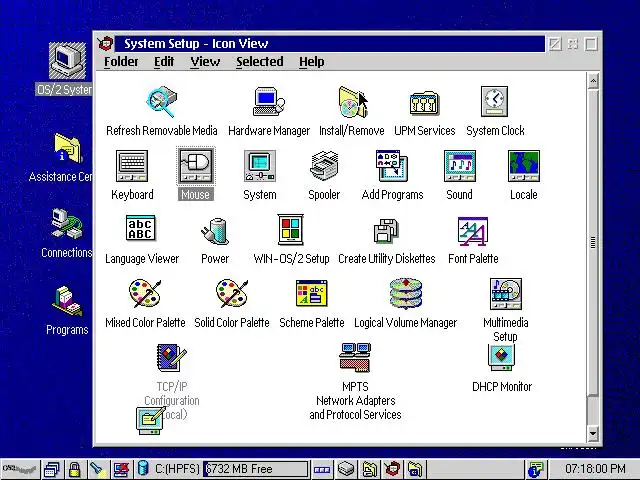
Task: Click the scrollbar down arrow
Action: coord(593,433)
